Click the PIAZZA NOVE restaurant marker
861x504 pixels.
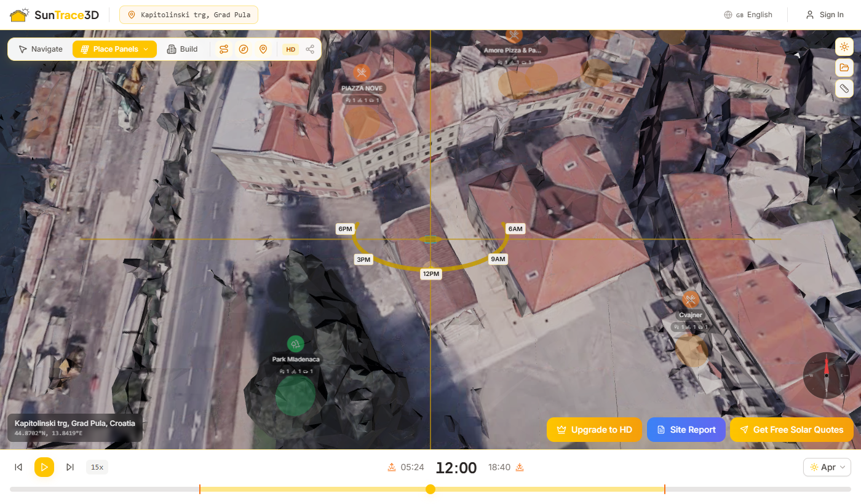click(362, 73)
